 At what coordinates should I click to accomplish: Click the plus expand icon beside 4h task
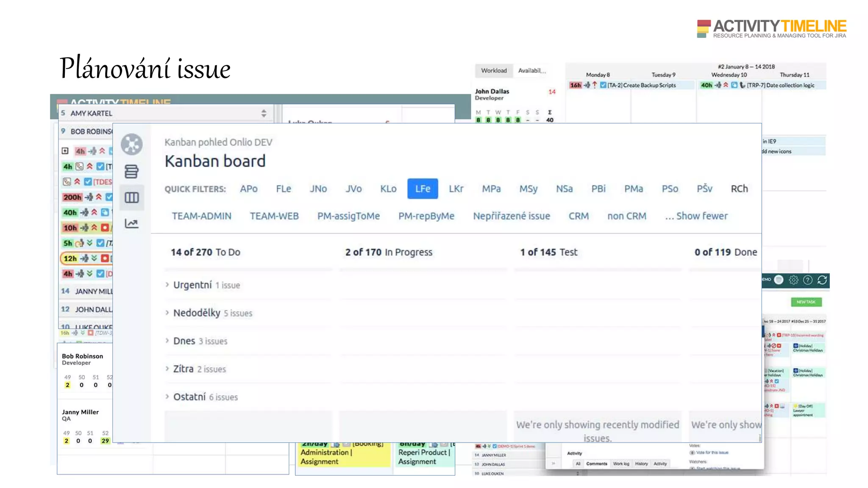tap(65, 151)
